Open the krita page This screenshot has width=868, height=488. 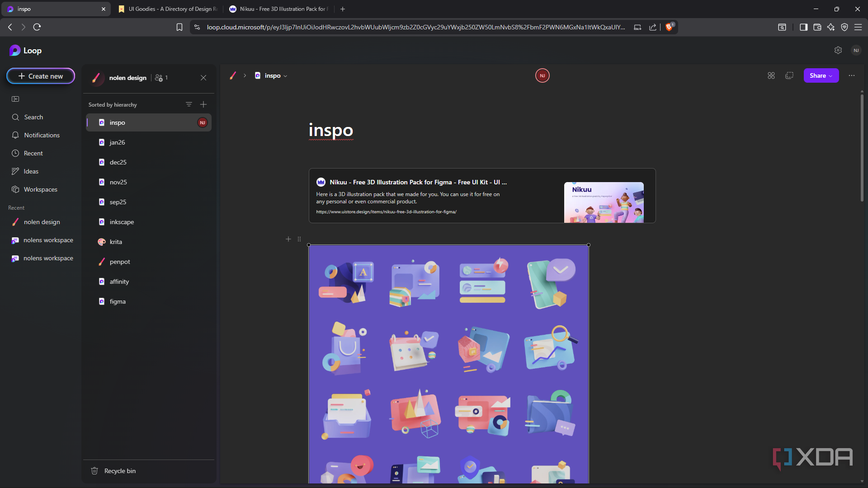point(149,242)
